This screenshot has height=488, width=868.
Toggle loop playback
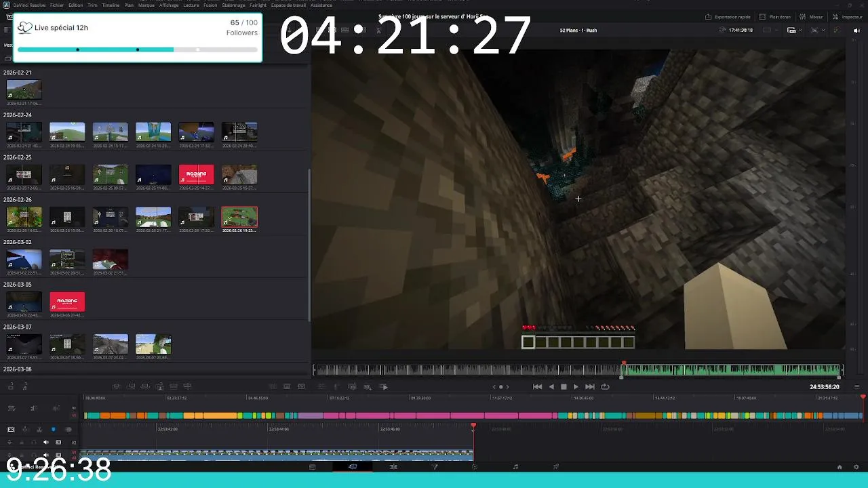605,386
